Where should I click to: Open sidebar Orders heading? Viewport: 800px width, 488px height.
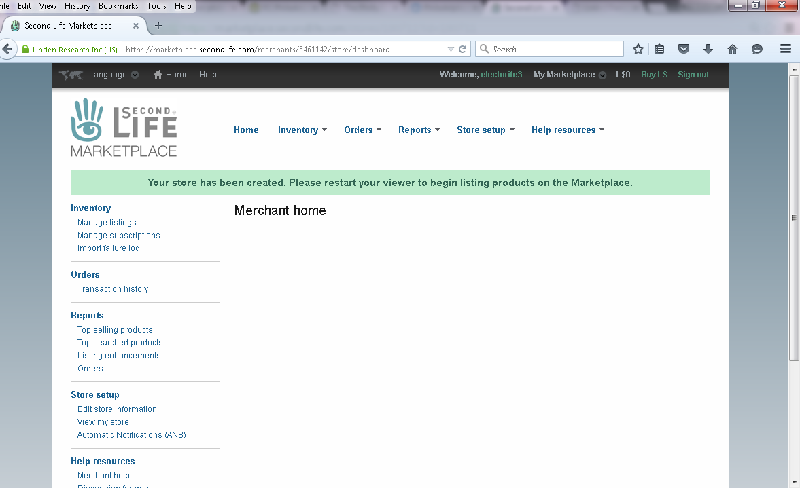click(x=85, y=275)
